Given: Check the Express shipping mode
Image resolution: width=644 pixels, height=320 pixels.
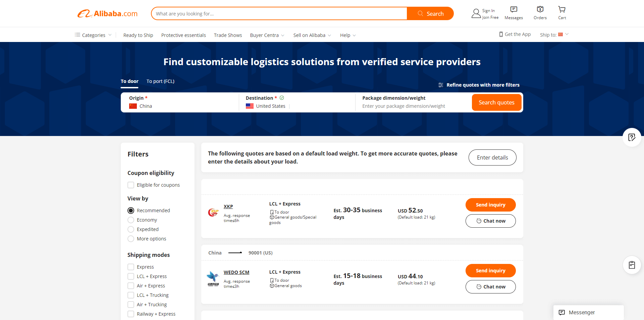Looking at the screenshot, I should click(131, 267).
